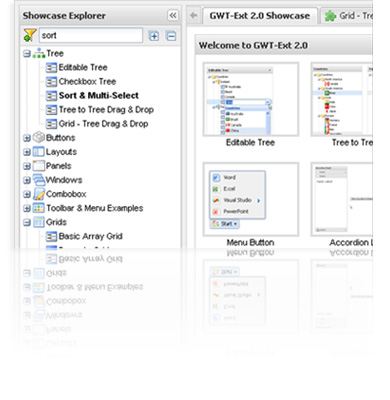The image size is (390, 400).
Task: Expand Toolbar & Menu Examples node
Action: (x=27, y=208)
